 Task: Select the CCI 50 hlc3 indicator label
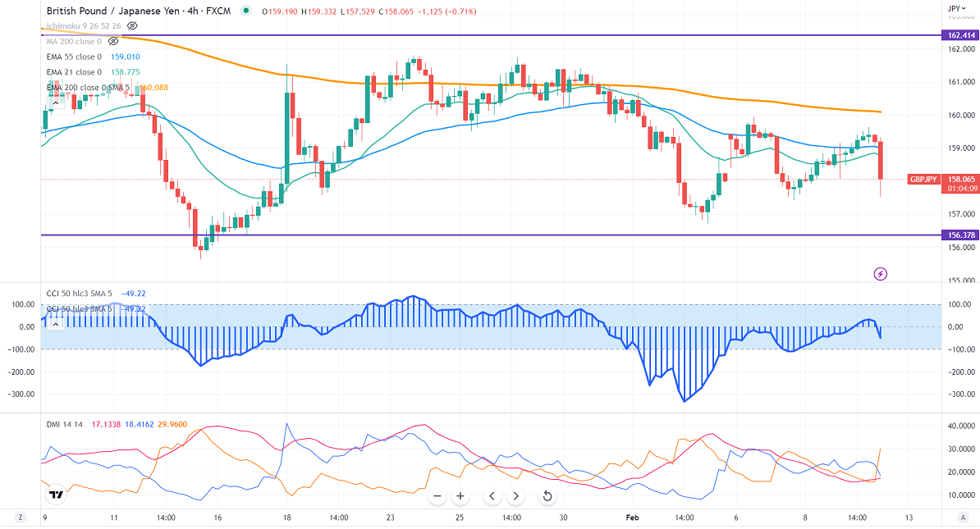80,294
